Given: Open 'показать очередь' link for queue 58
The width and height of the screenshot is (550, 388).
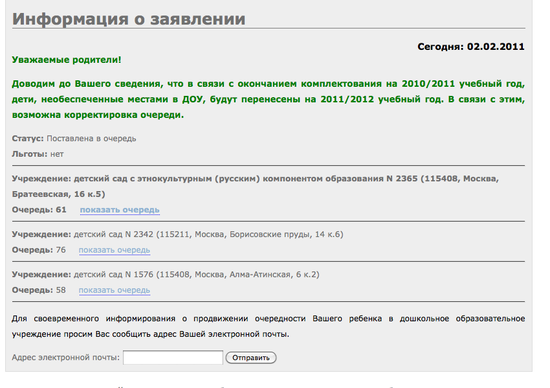Looking at the screenshot, I should click(114, 290).
